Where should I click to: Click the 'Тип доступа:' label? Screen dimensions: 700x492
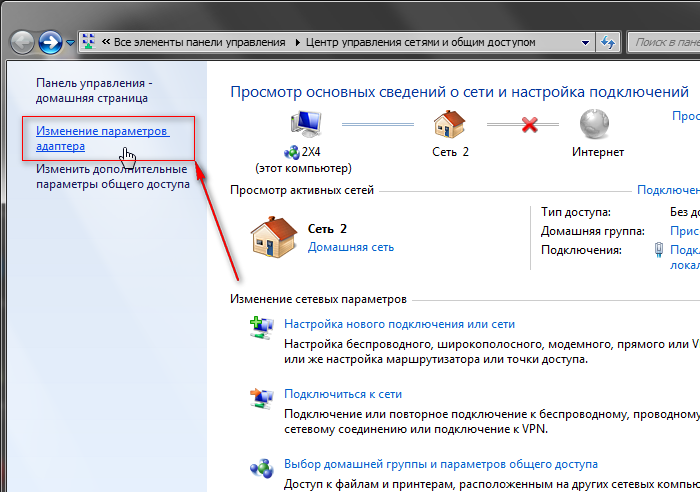tap(576, 212)
